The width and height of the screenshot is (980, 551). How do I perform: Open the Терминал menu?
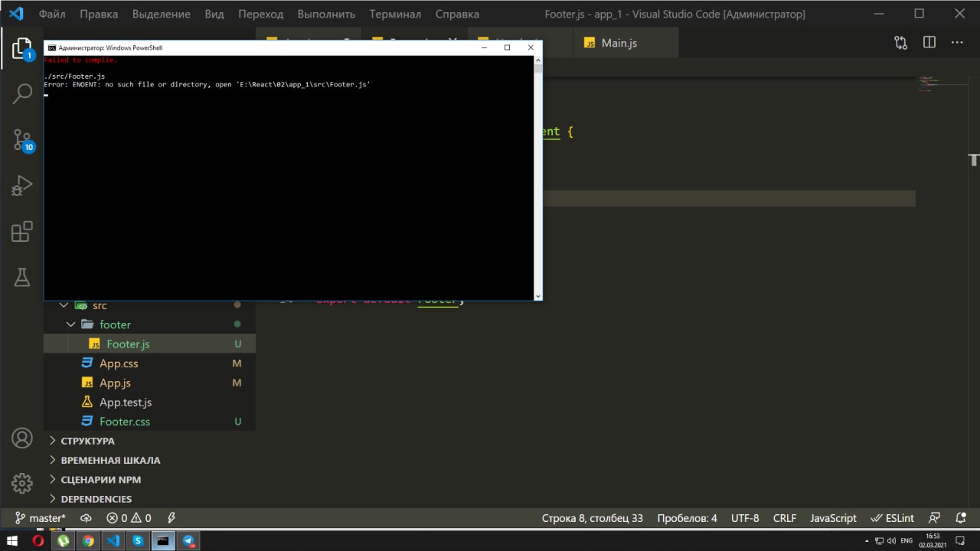click(395, 14)
